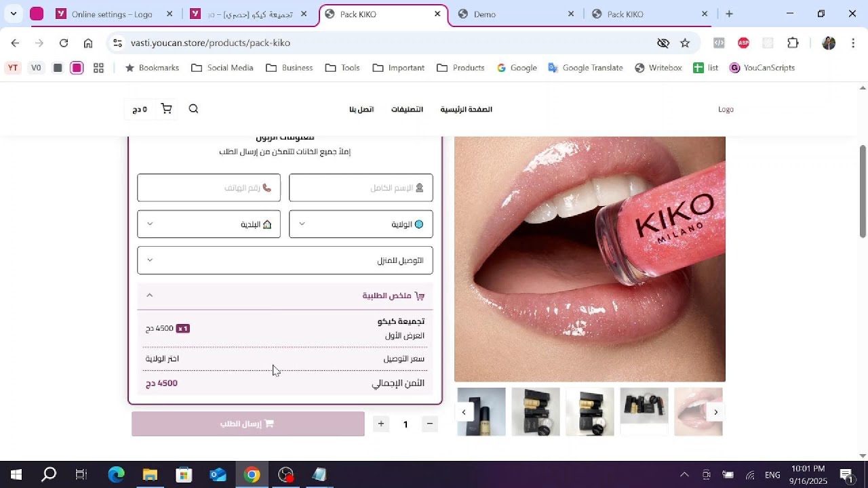Click the main KIKO lip gloss product image

[x=590, y=260]
